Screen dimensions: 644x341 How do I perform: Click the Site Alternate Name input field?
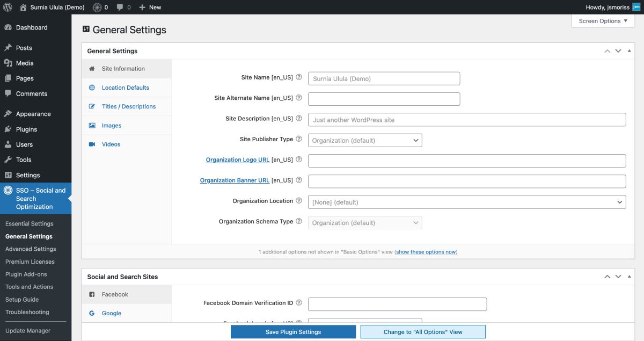384,99
